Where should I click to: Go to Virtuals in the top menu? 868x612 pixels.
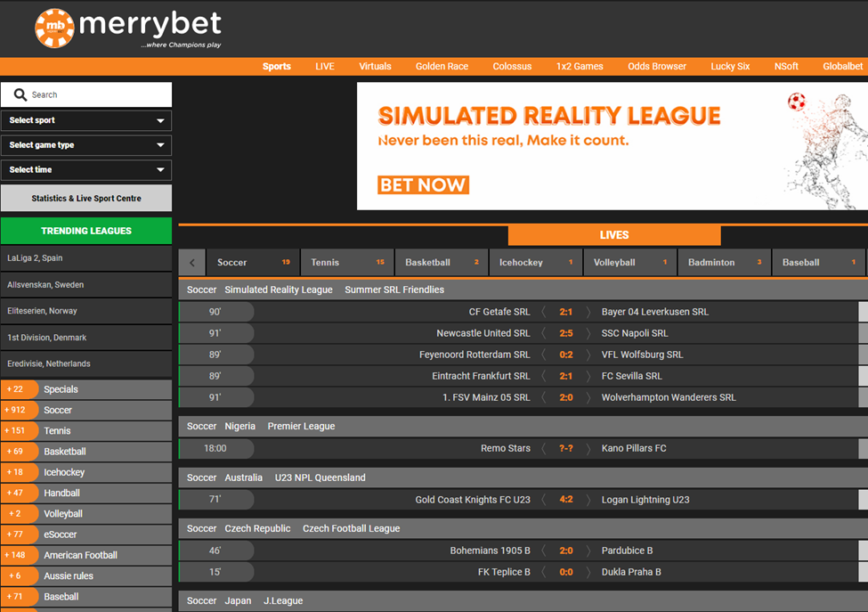pos(375,67)
